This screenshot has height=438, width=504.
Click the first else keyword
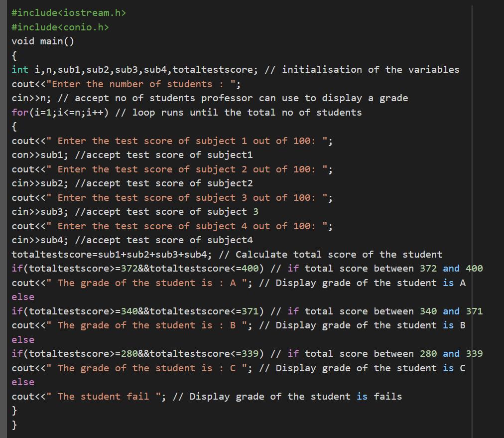pyautogui.click(x=23, y=297)
